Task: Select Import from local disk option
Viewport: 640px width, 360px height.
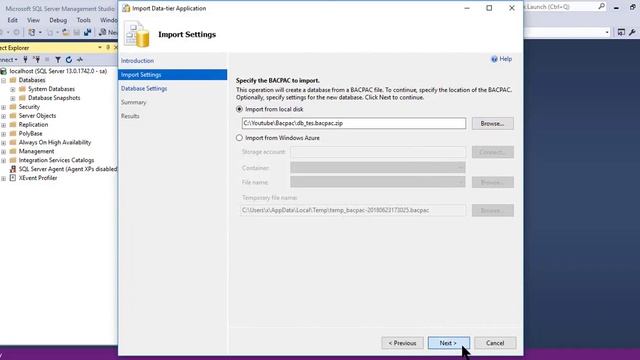Action: 239,109
